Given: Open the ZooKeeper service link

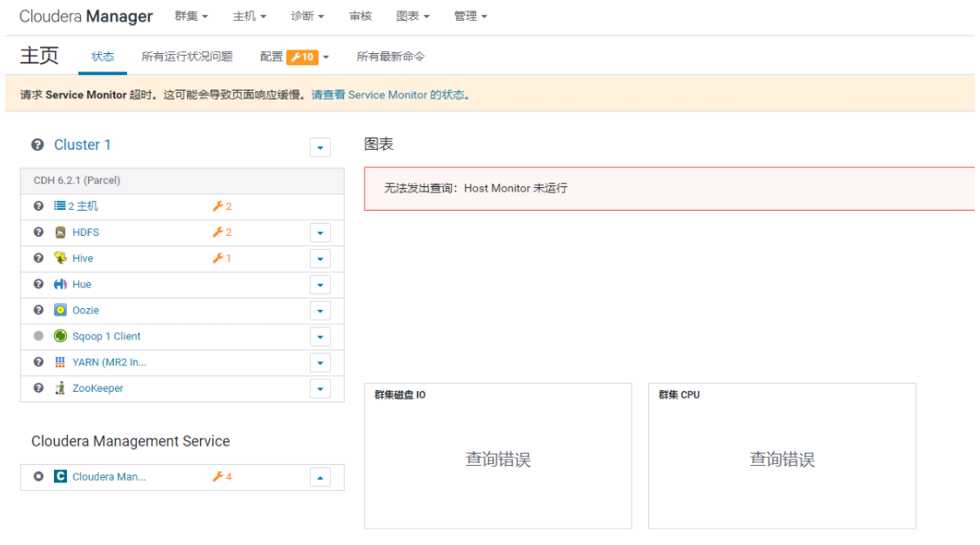Looking at the screenshot, I should 97,388.
